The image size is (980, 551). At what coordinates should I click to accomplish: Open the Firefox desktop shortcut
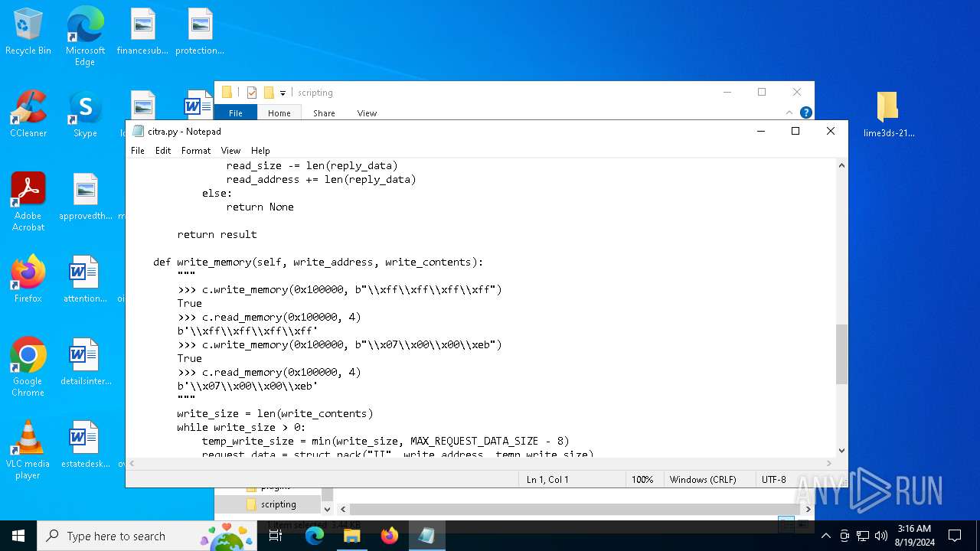(28, 279)
